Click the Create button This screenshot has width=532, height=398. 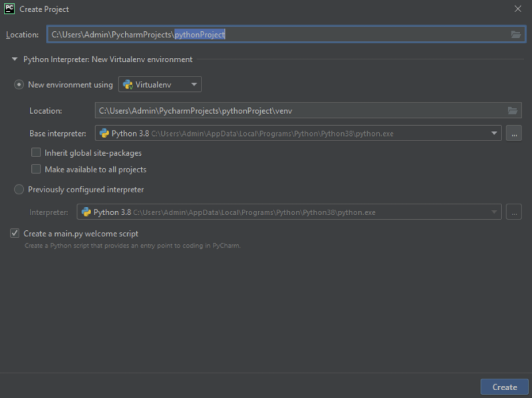coord(505,387)
